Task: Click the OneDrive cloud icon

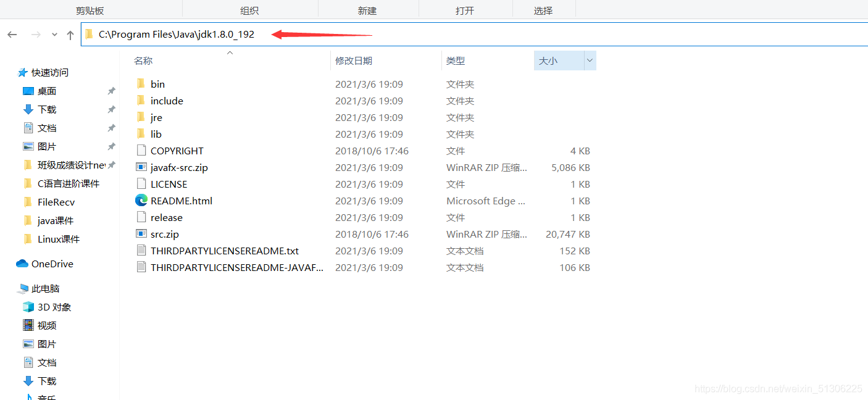Action: (22, 264)
